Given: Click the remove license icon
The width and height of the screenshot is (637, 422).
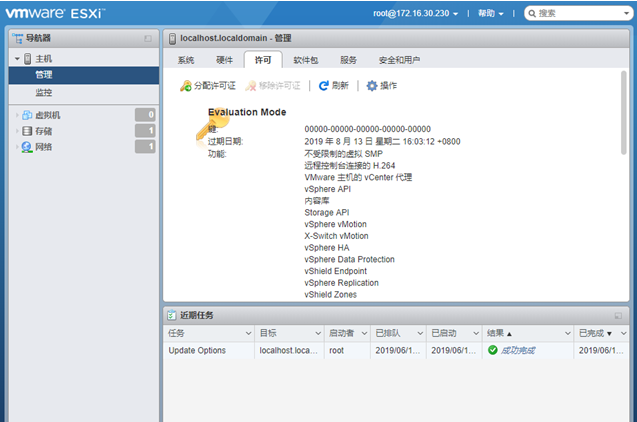Looking at the screenshot, I should 251,86.
